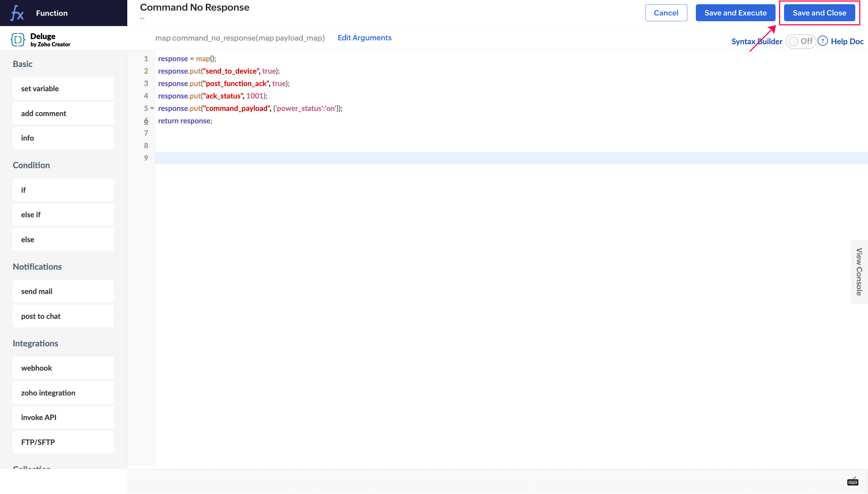Toggle the Syntax Builder switch
868x494 pixels.
tap(800, 42)
